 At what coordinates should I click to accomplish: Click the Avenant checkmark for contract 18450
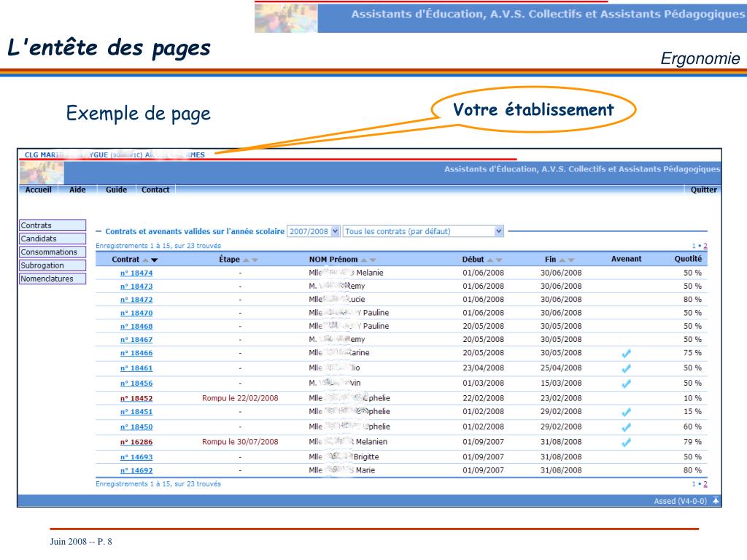pyautogui.click(x=627, y=427)
